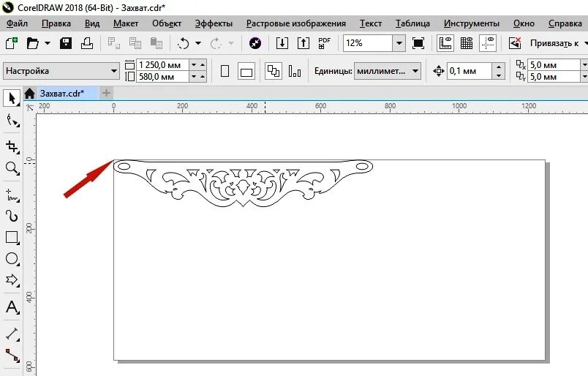Select the Crop tool
Viewport: 588px width, 376px height.
point(12,147)
